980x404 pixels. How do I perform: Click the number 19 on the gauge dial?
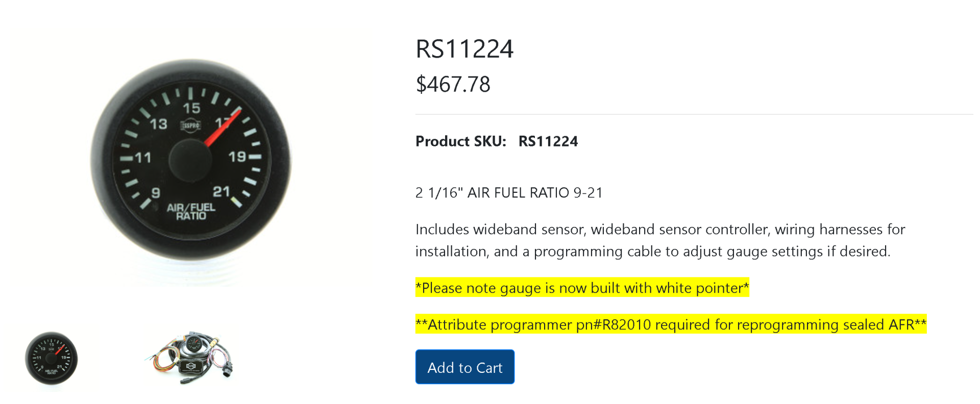coord(237,157)
